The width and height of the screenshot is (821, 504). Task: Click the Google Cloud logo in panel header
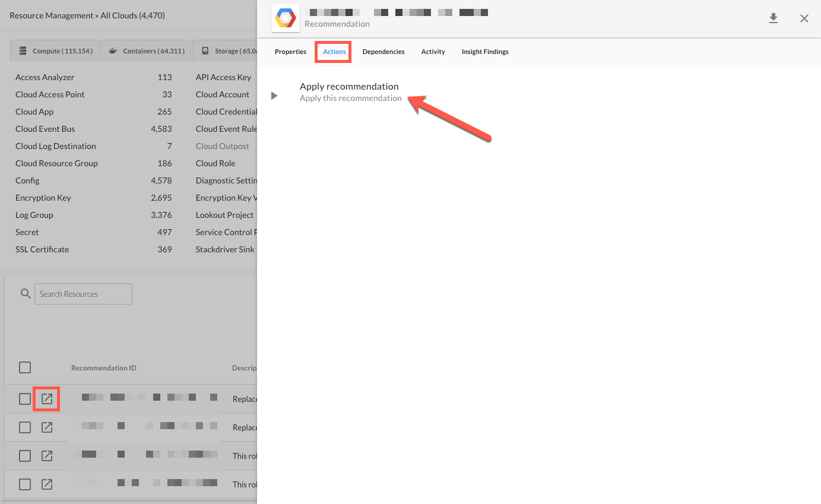point(286,18)
